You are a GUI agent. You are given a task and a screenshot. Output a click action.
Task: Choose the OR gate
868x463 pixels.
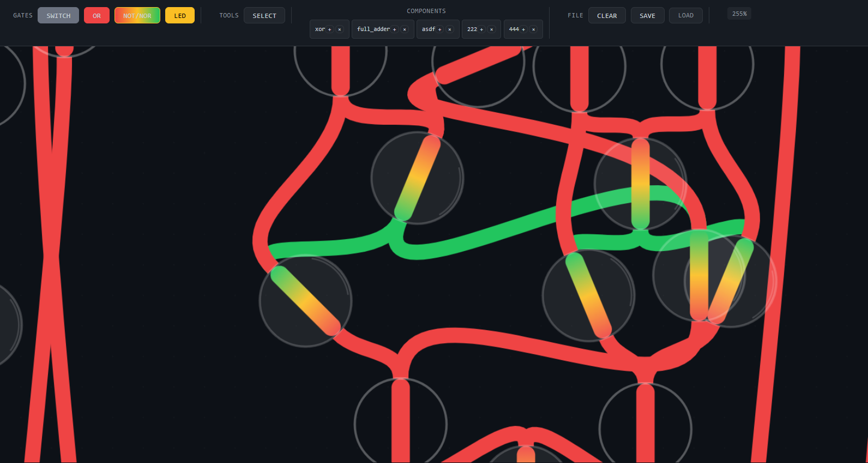point(97,16)
